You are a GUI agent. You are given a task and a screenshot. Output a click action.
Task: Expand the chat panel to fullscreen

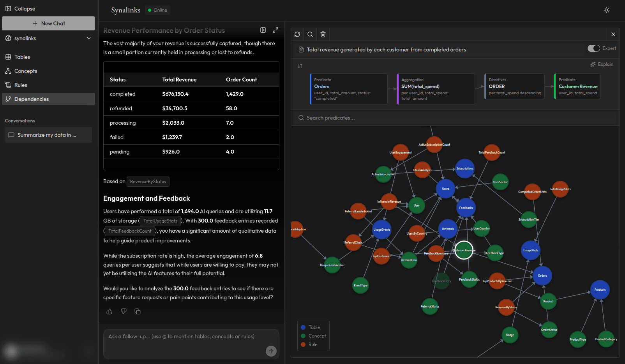[x=275, y=30]
